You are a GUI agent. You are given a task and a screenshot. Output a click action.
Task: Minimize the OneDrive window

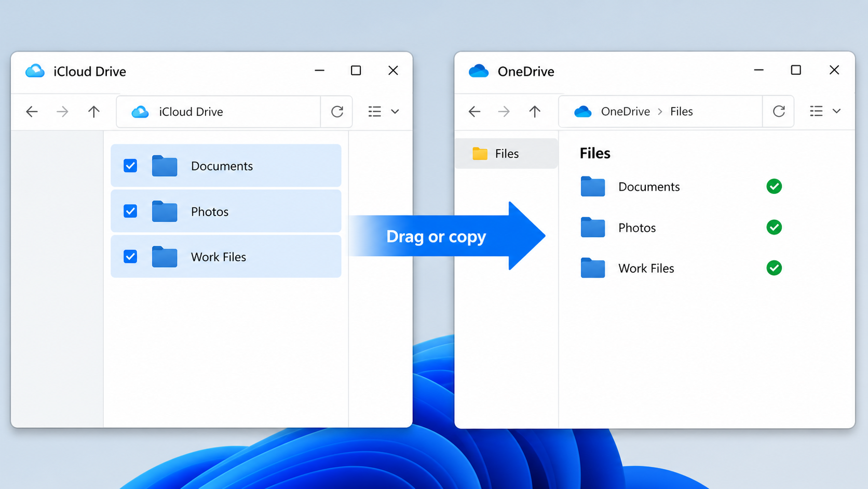pyautogui.click(x=758, y=70)
